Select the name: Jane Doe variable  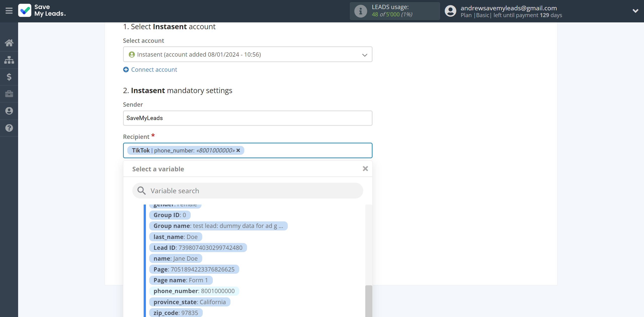176,258
